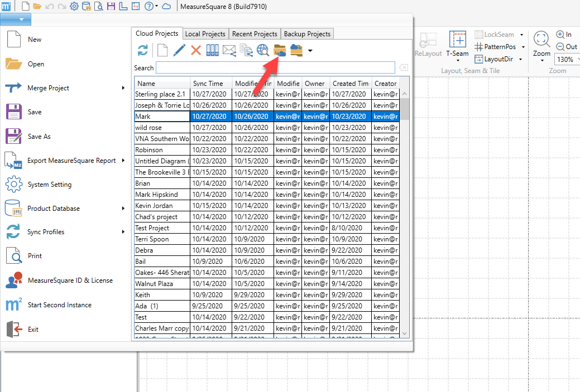This screenshot has width=580, height=392.
Task: Click the L-shaped room icon in the title bar
Action: (123, 6)
